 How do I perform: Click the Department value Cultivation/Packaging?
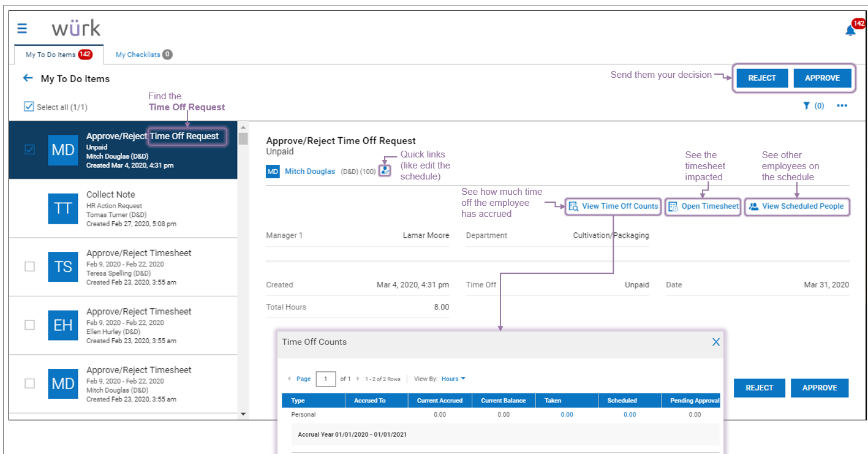pos(611,235)
